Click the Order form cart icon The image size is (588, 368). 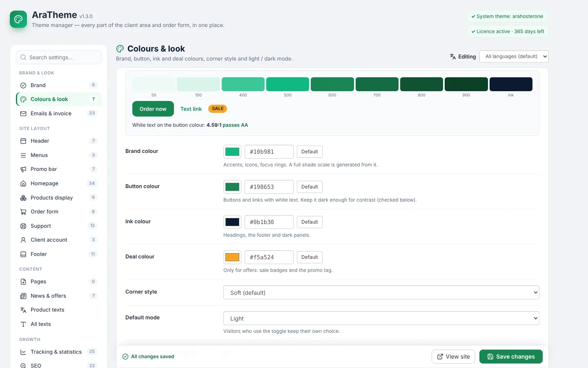(x=23, y=212)
